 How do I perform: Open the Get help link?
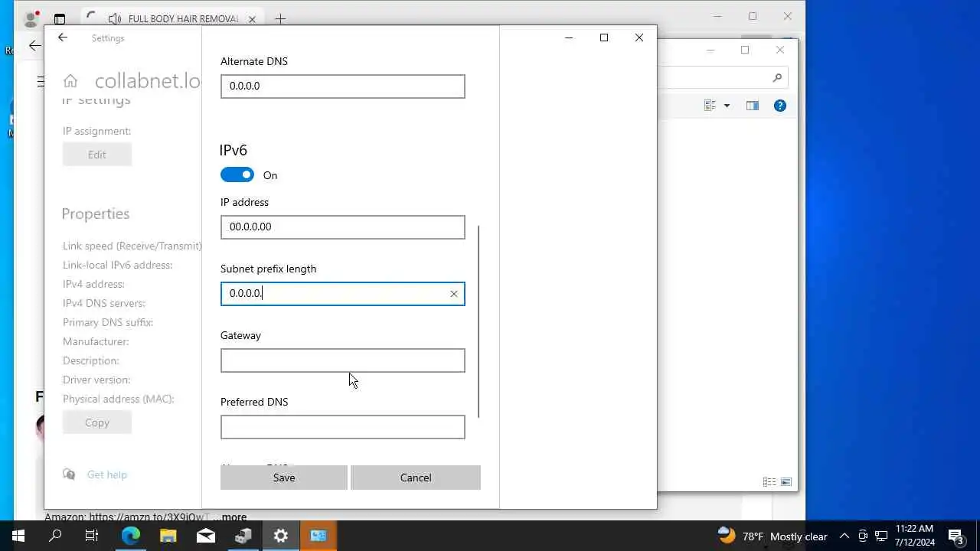[107, 474]
